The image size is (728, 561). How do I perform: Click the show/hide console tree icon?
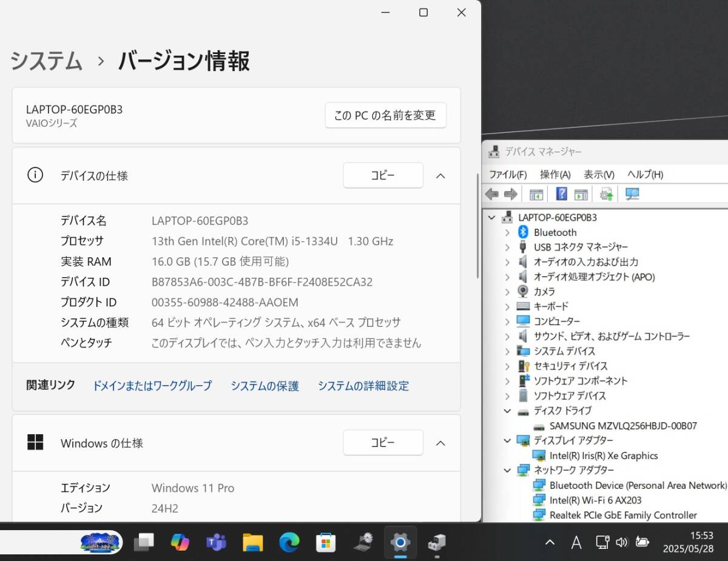(x=536, y=194)
